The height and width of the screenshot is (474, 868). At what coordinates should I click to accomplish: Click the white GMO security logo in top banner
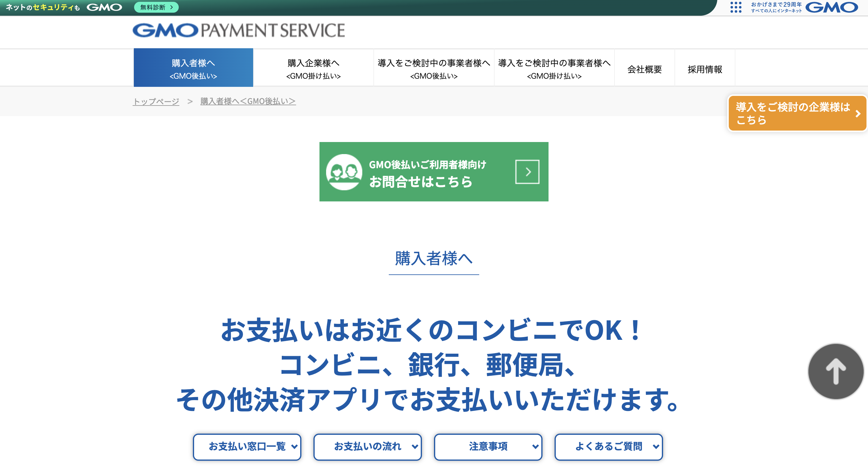pyautogui.click(x=104, y=7)
